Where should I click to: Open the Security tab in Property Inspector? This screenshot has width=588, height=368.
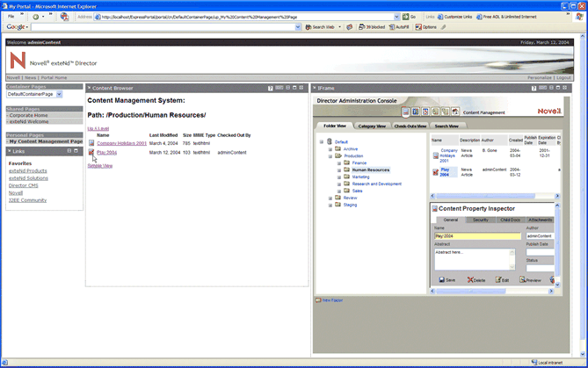point(481,220)
